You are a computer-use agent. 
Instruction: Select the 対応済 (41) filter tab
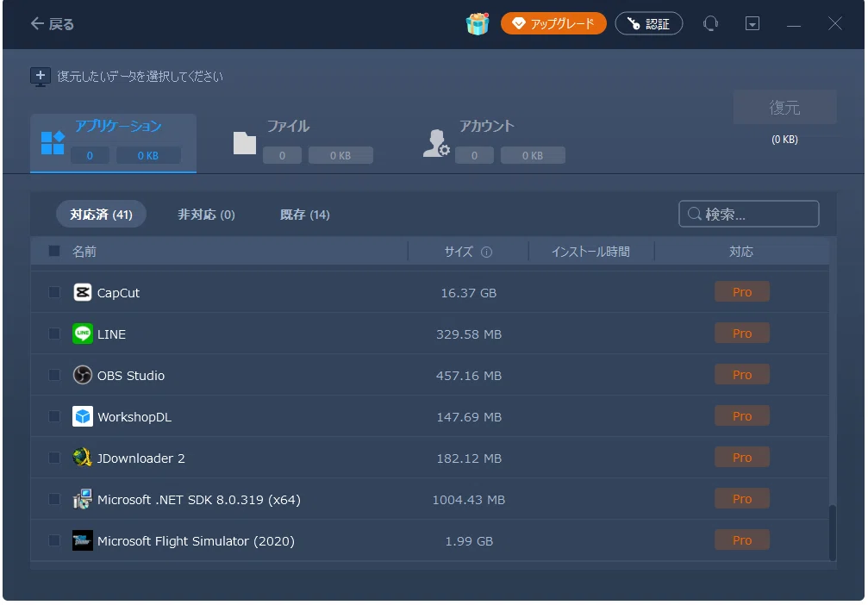coord(102,215)
